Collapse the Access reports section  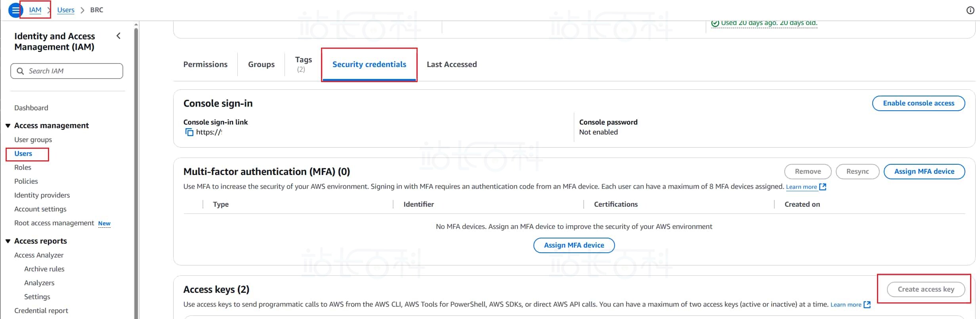click(x=8, y=241)
